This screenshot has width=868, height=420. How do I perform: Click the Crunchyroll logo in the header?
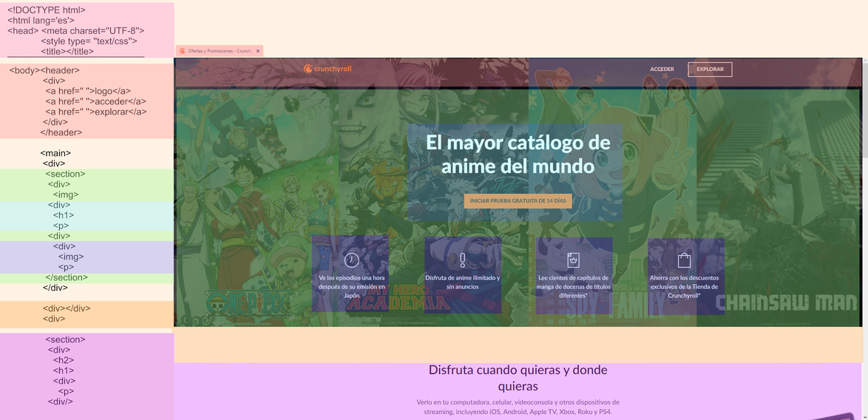[x=328, y=69]
